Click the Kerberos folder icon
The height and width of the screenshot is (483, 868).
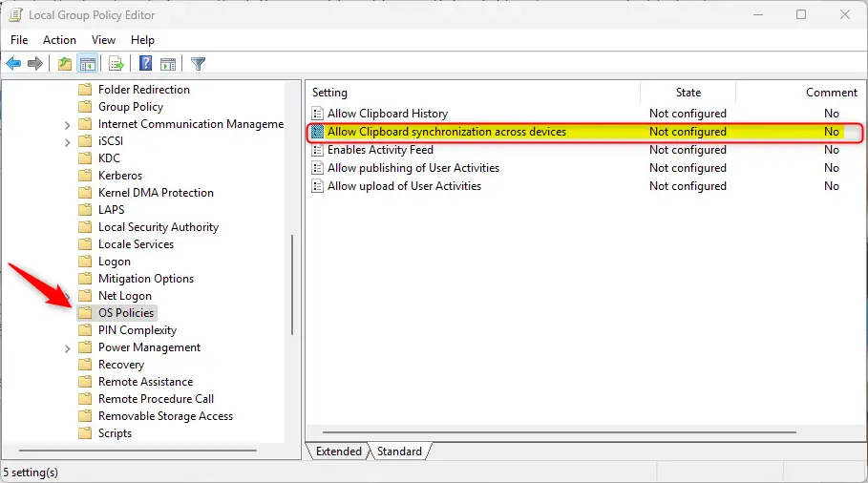click(85, 176)
